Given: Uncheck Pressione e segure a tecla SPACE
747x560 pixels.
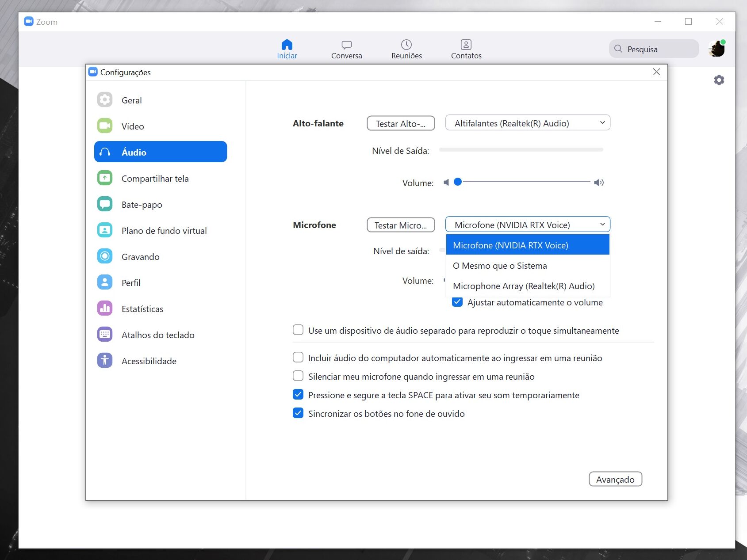Looking at the screenshot, I should click(298, 395).
